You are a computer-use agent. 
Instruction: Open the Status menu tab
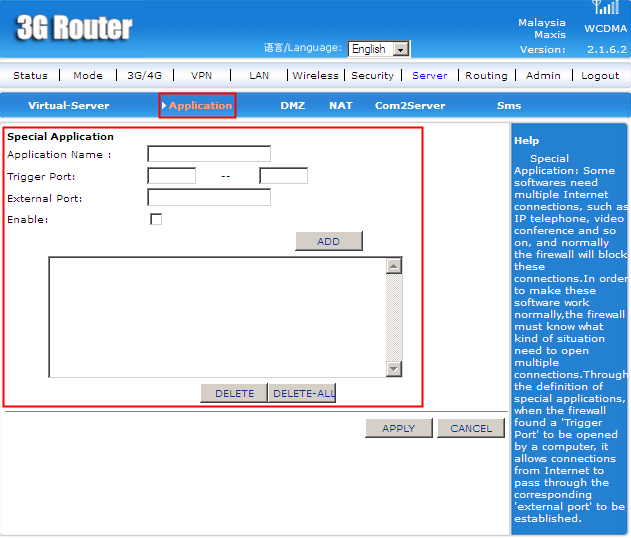click(x=30, y=76)
